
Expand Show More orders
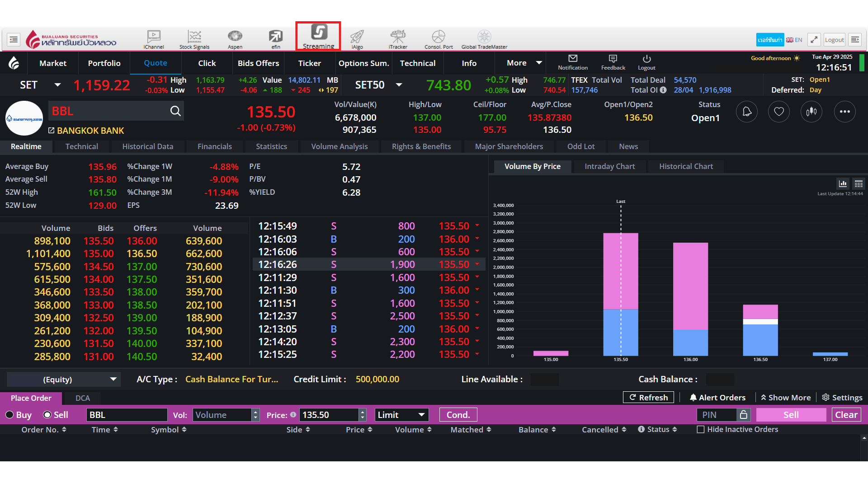click(x=786, y=398)
